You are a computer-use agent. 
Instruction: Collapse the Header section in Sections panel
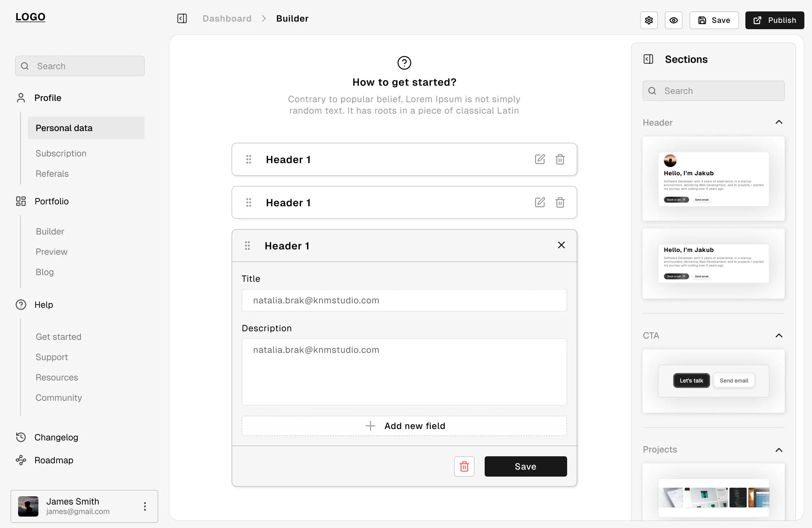(x=779, y=122)
